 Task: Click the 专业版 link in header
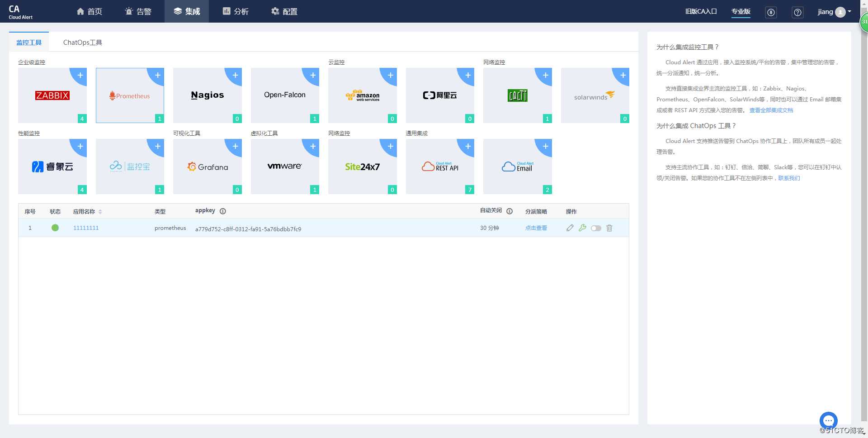741,11
